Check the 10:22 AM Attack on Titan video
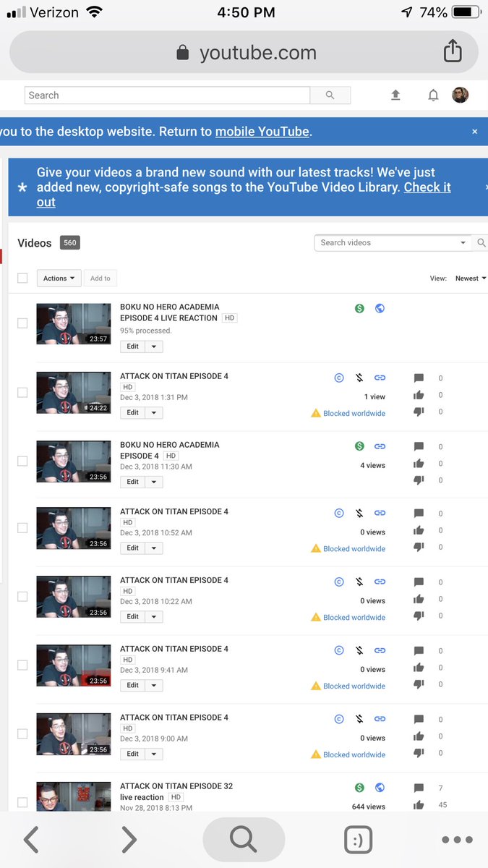488x868 pixels. 22,596
